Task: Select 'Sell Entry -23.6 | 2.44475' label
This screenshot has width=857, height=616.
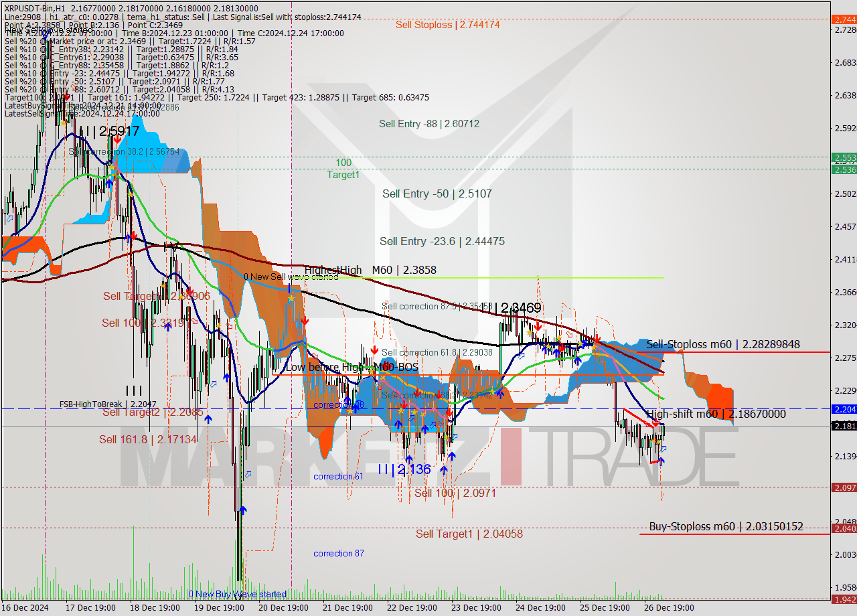Action: tap(442, 242)
